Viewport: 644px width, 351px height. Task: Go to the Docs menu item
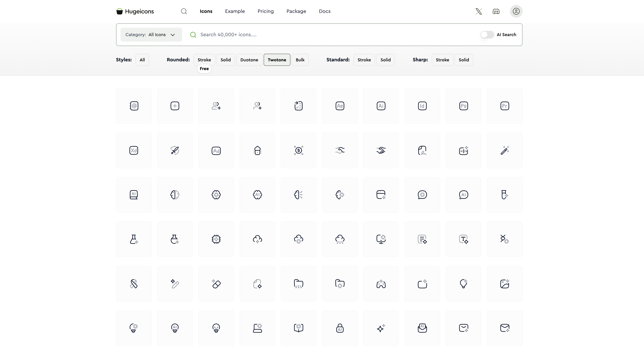coord(325,11)
